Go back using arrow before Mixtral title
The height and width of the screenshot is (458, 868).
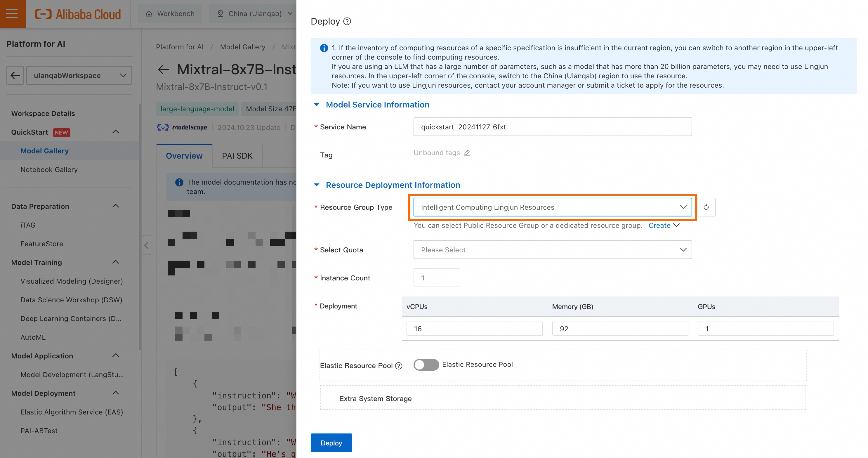[x=164, y=70]
